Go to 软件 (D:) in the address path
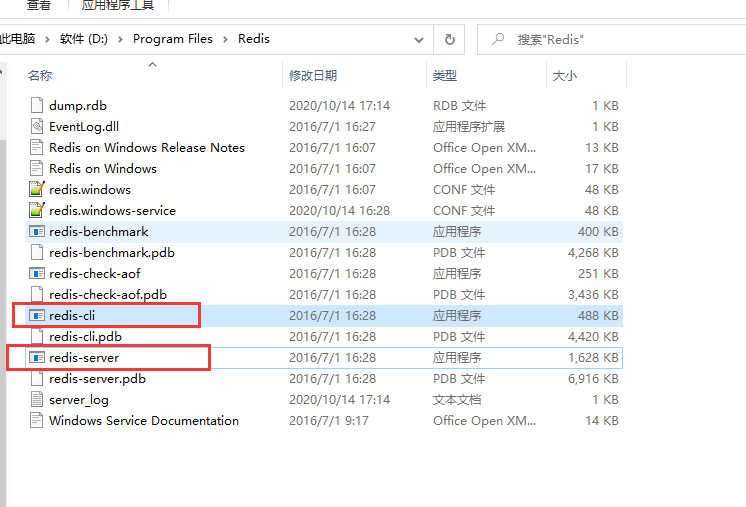The height and width of the screenshot is (507, 746). pos(84,39)
